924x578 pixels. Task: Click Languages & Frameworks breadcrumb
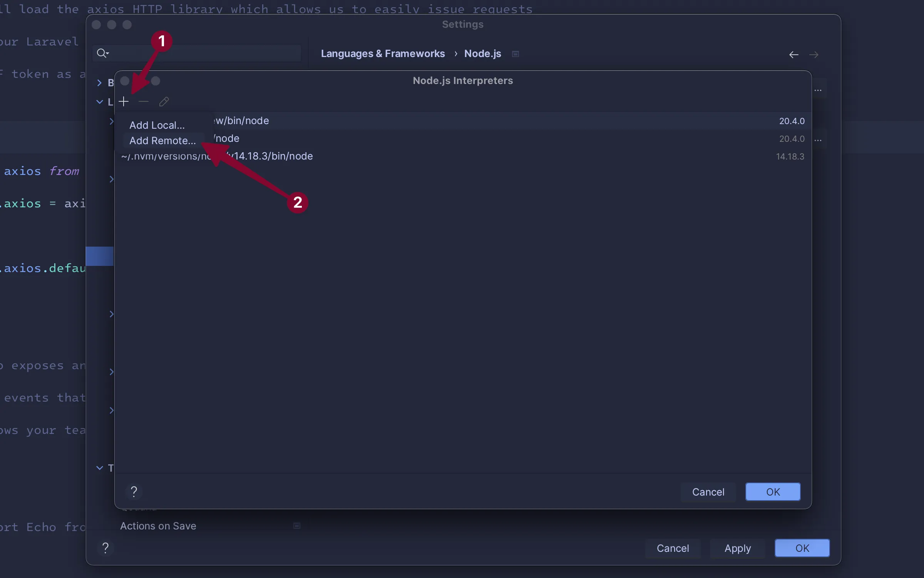383,54
